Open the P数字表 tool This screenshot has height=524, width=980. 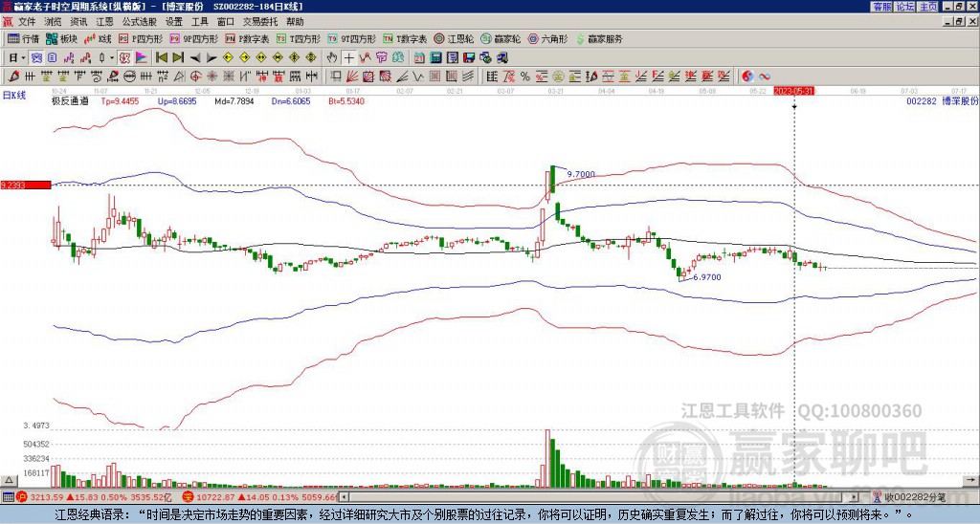(x=248, y=38)
